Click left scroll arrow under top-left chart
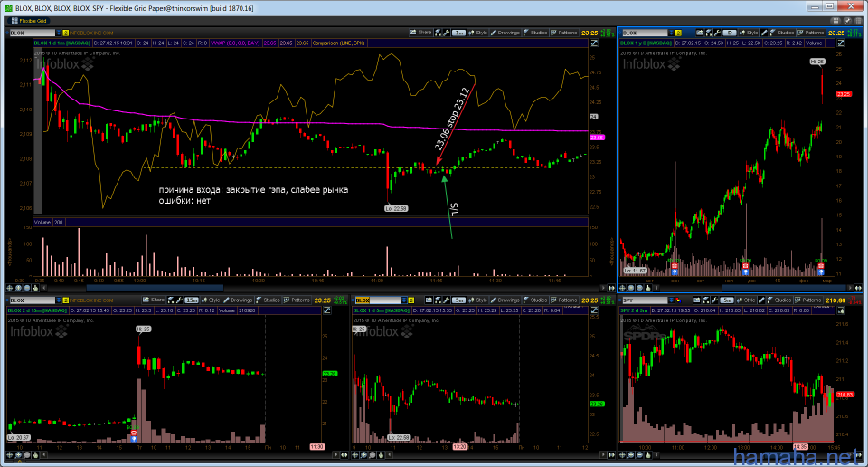 click(44, 288)
